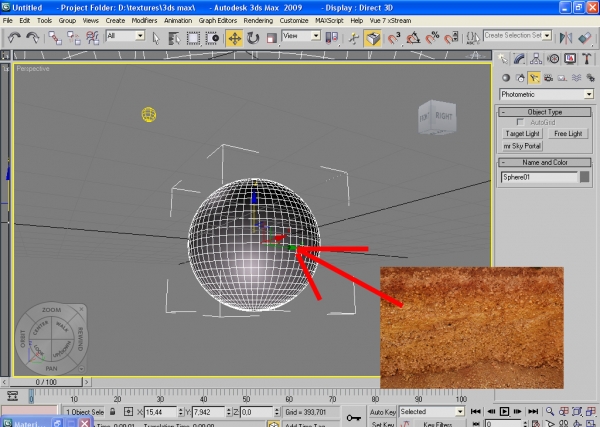Toggle Percent Snap icon

[x=432, y=38]
